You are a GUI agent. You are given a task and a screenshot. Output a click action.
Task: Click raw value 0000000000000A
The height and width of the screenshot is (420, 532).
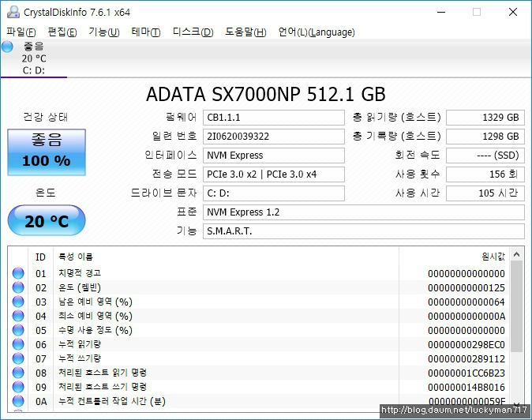point(466,317)
